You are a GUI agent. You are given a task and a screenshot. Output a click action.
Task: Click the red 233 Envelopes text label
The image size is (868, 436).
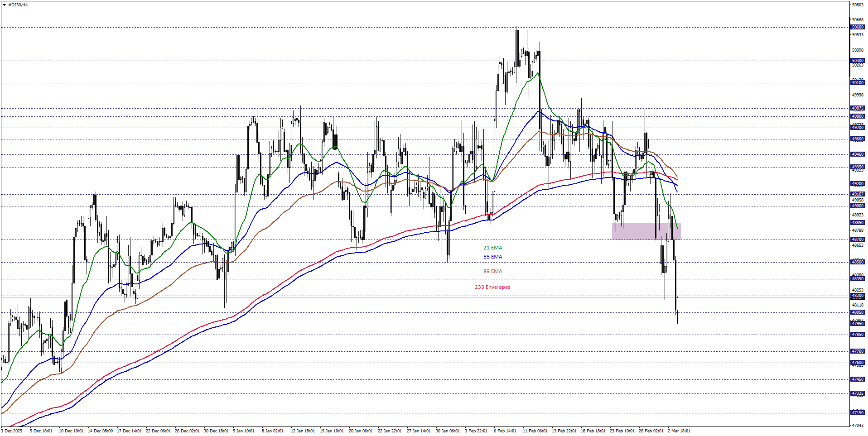coord(492,287)
